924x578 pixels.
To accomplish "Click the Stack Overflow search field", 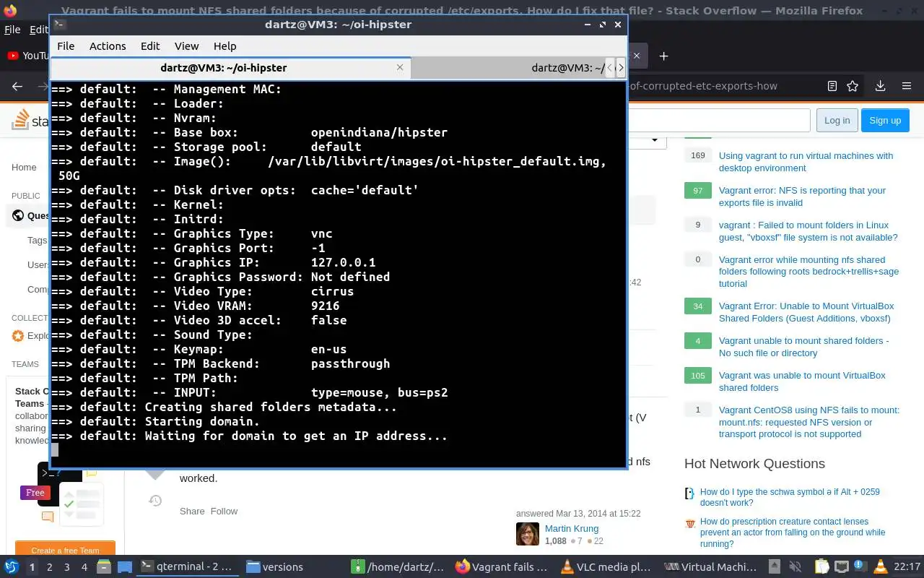I will point(718,121).
